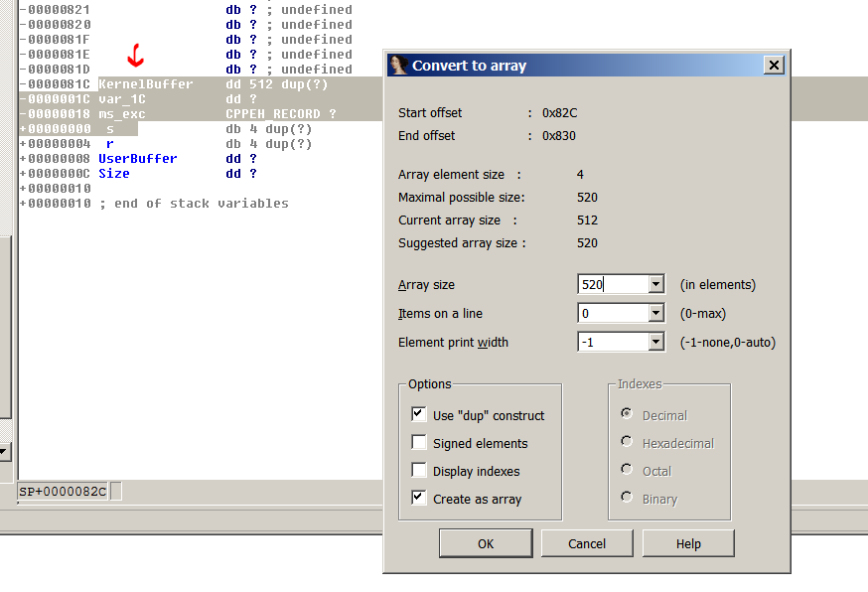Toggle the Use "dup" construct checkbox

[x=419, y=415]
